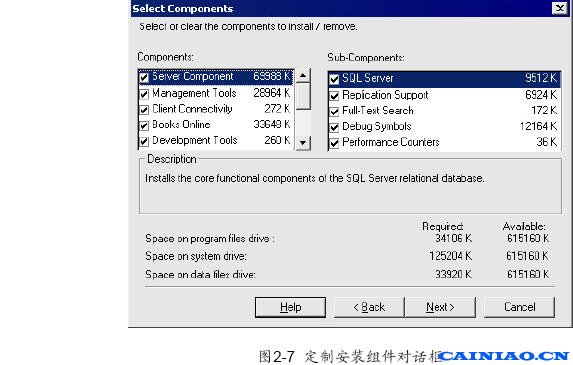573x365 pixels.
Task: Select the Books Online list item
Action: click(215, 125)
